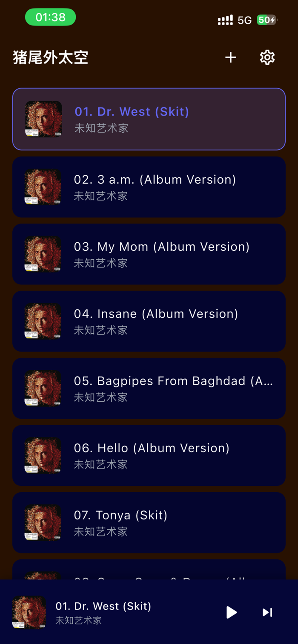Play 03. My Mom (Album Version)
298x644 pixels.
tap(149, 254)
